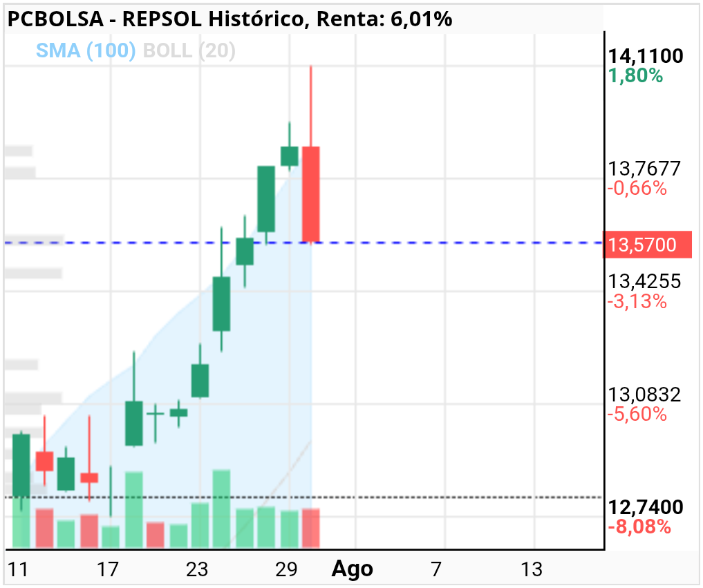This screenshot has height=588, width=703.
Task: Toggle the BOLL (20) indicator label
Action: [189, 50]
